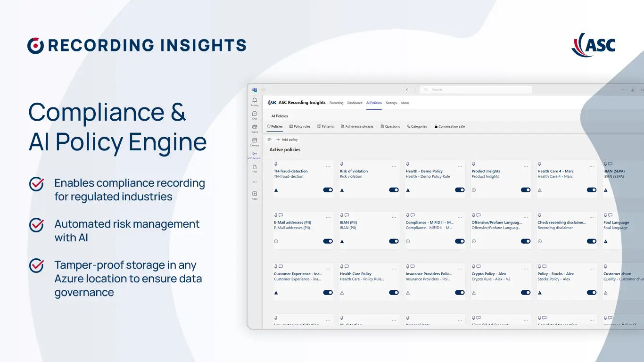Viewport: 644px width, 362px height.
Task: Open the Questions section
Action: click(390, 126)
